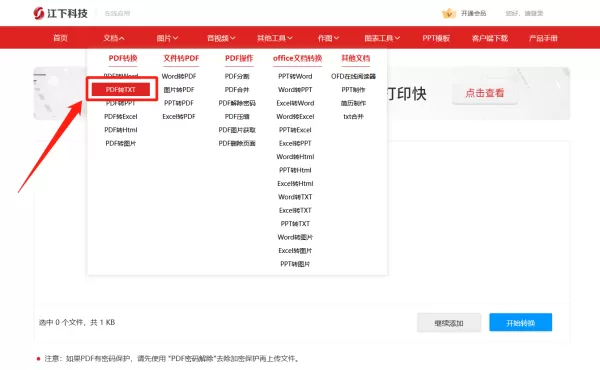Viewport: 600px width, 370px height.
Task: Open txt合并 under 其他文档
Action: tap(354, 117)
